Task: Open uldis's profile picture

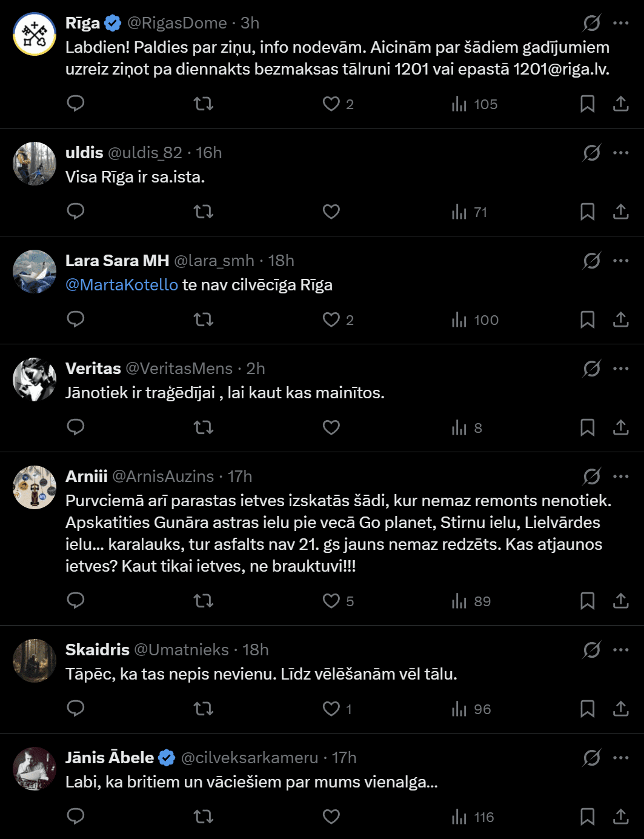Action: (x=35, y=164)
